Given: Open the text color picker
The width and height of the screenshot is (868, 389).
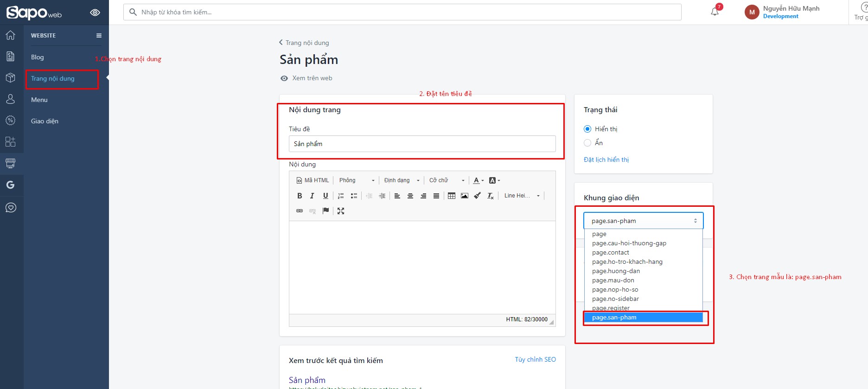Looking at the screenshot, I should coord(479,180).
